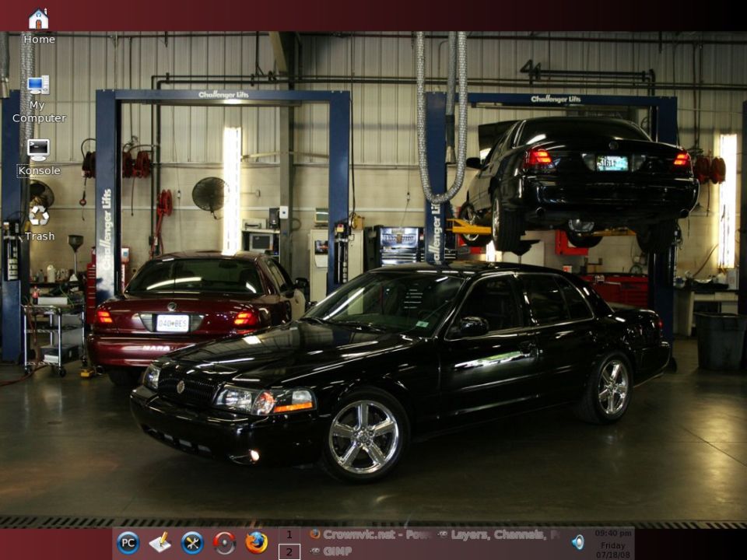Open the PC menu launcher in panel
The image size is (747, 560).
[128, 543]
